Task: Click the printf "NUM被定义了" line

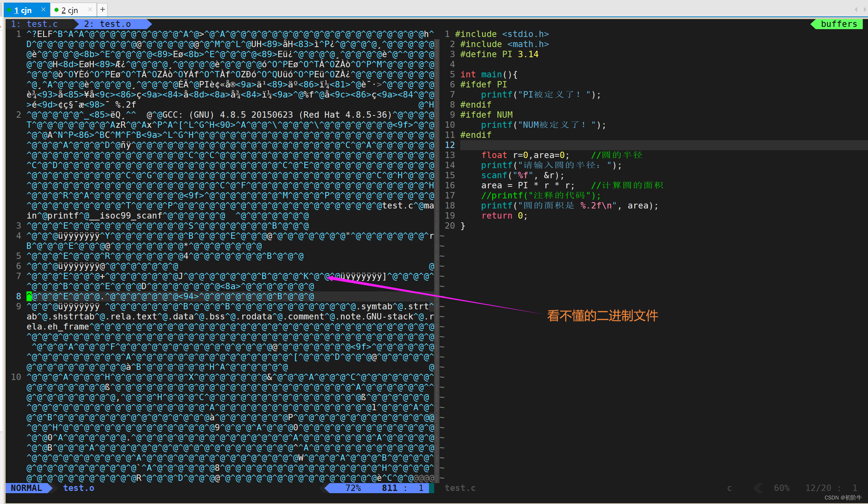Action: (543, 125)
